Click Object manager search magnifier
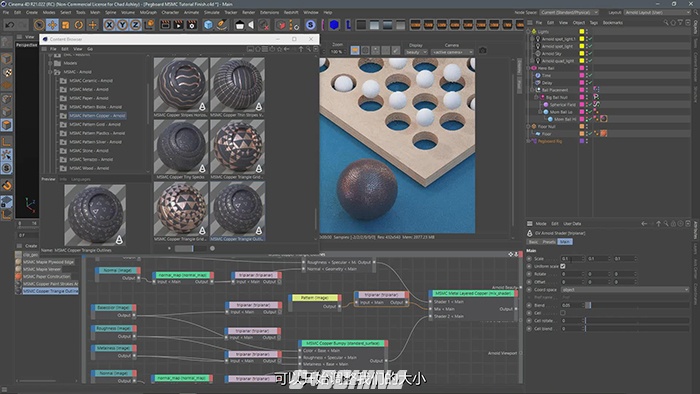The width and height of the screenshot is (700, 394). click(666, 22)
